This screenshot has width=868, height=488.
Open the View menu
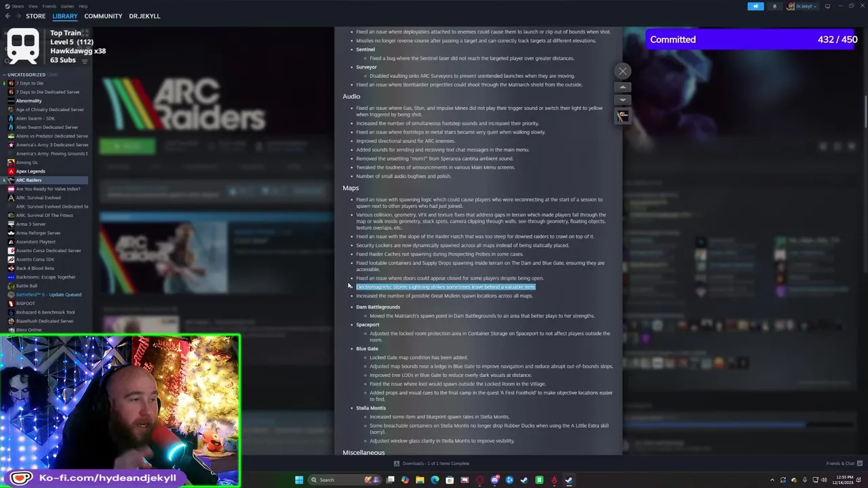tap(33, 6)
